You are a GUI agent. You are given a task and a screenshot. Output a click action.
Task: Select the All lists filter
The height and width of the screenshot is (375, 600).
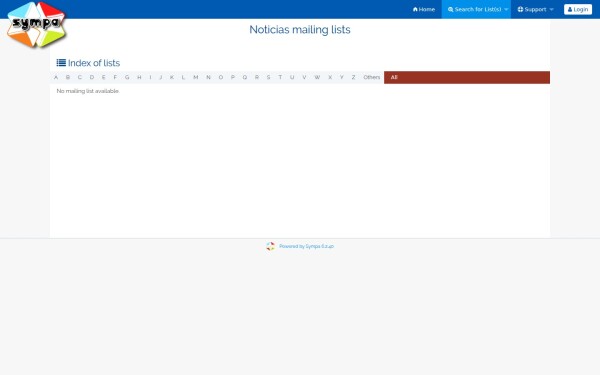pyautogui.click(x=467, y=77)
